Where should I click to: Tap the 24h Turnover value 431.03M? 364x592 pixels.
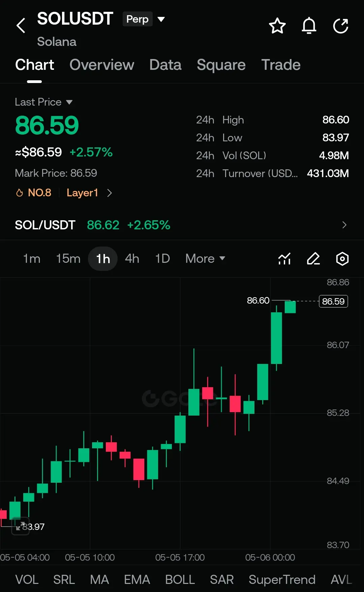click(328, 173)
